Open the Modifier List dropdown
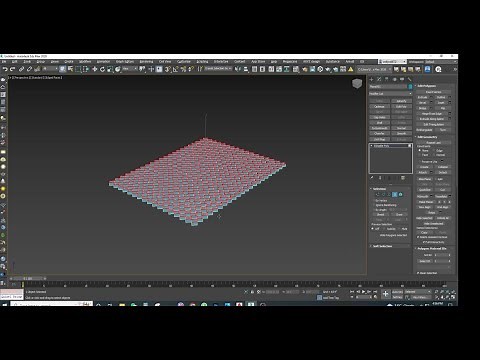This screenshot has height=360, width=480. [x=390, y=94]
